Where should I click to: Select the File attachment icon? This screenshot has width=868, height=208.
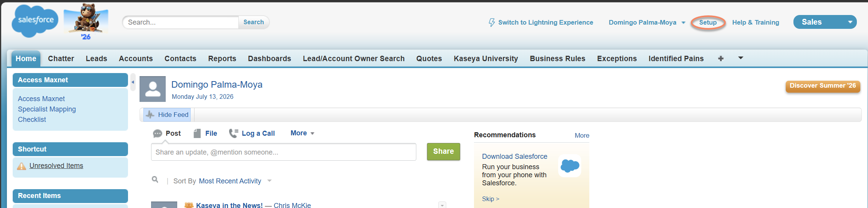(197, 133)
